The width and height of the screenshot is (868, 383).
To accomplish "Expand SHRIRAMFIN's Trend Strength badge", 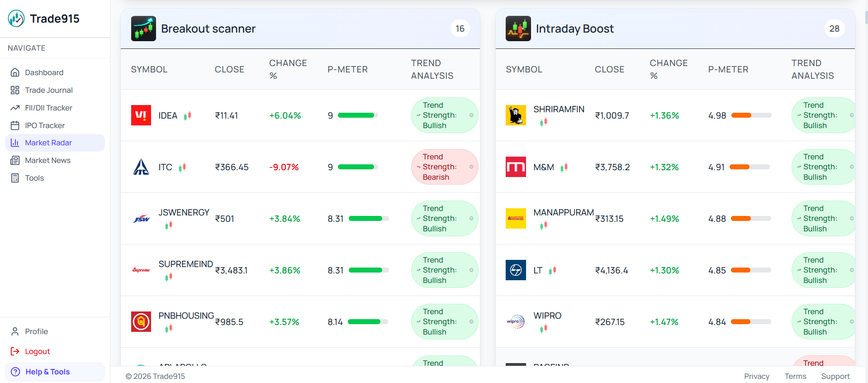I will pyautogui.click(x=822, y=115).
